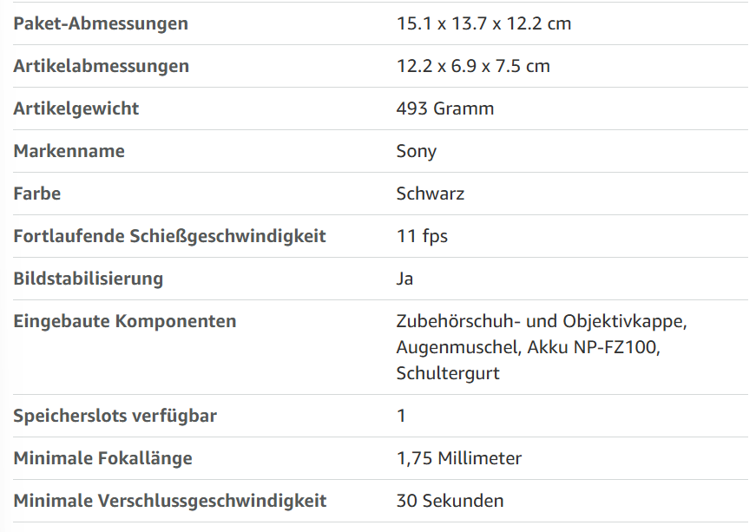Click the Speicherslots verfügbar label
This screenshot has width=756, height=532.
[x=115, y=416]
